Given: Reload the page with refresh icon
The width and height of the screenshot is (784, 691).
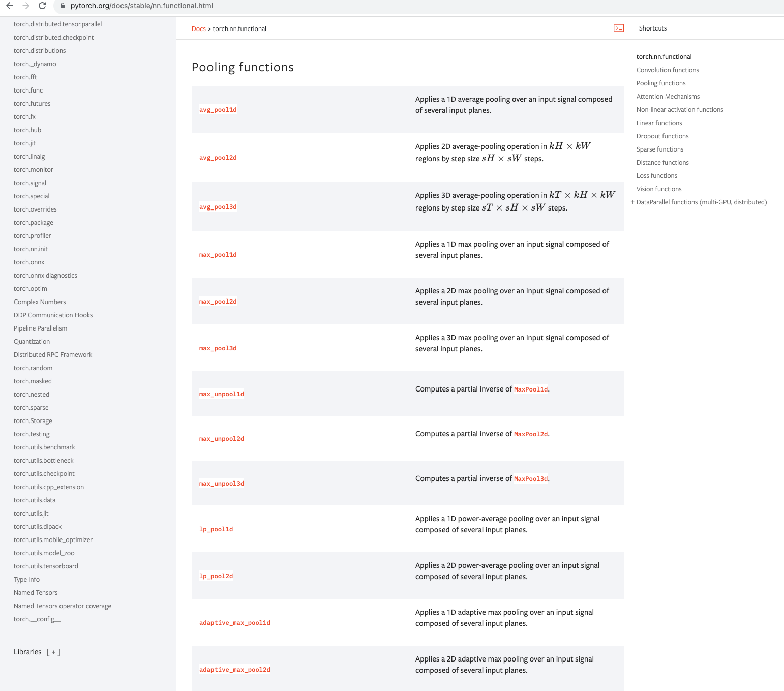Looking at the screenshot, I should [x=42, y=6].
